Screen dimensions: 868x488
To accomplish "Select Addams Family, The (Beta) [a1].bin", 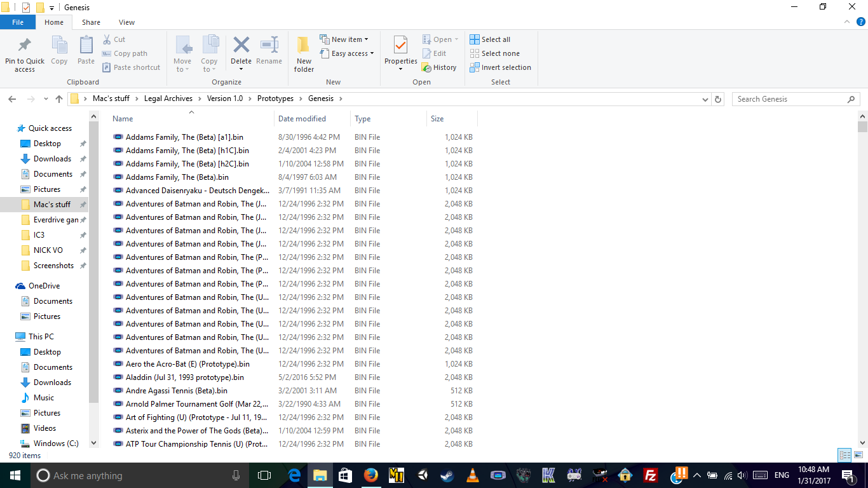I will pos(184,137).
